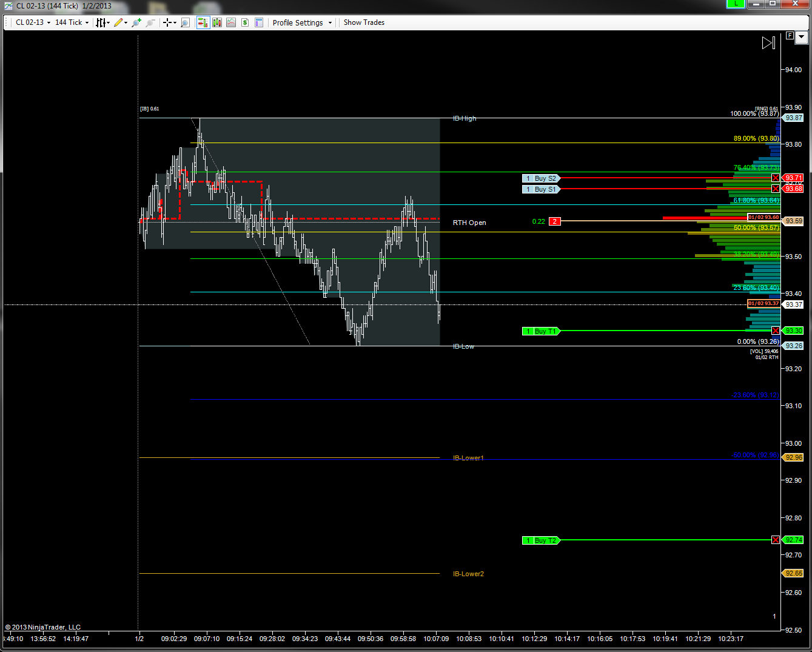Select the Buy S2 order flag
This screenshot has height=652, width=812.
point(541,178)
